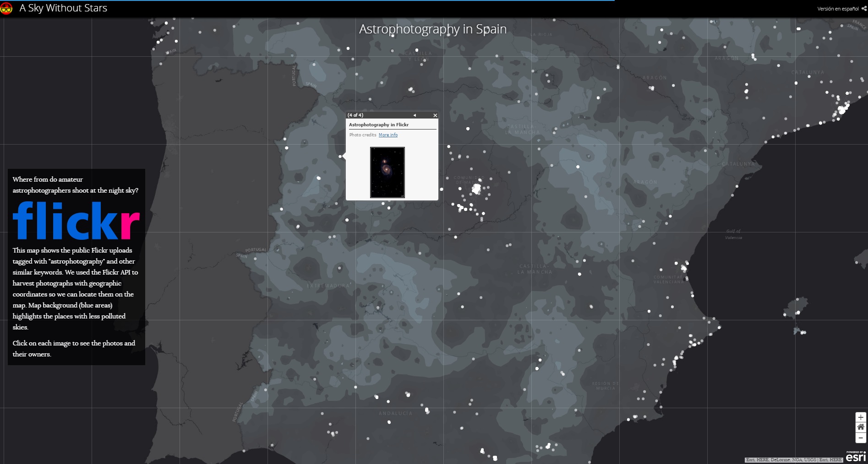Zoom out with the minus button
The height and width of the screenshot is (464, 868).
click(861, 438)
